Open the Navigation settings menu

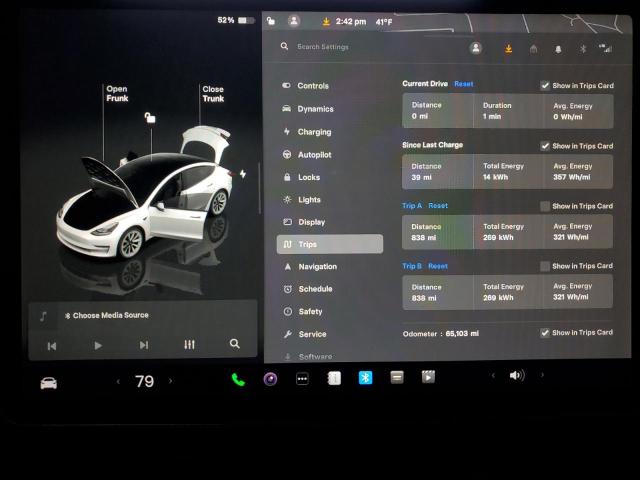click(x=310, y=267)
